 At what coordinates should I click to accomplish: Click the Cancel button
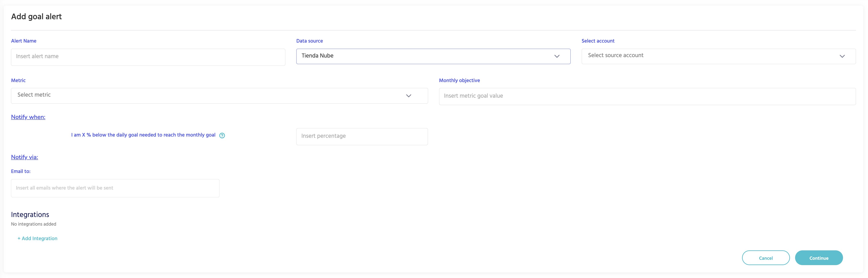pyautogui.click(x=766, y=258)
